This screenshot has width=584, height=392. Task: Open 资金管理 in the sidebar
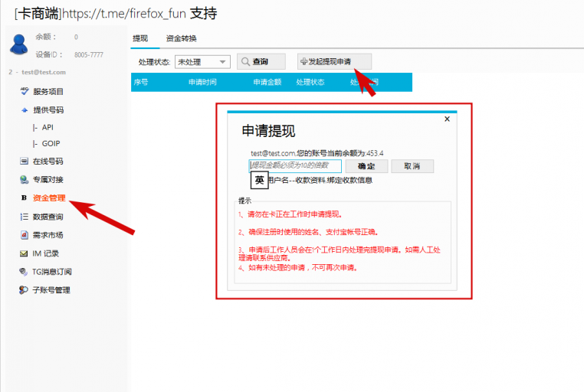[49, 198]
